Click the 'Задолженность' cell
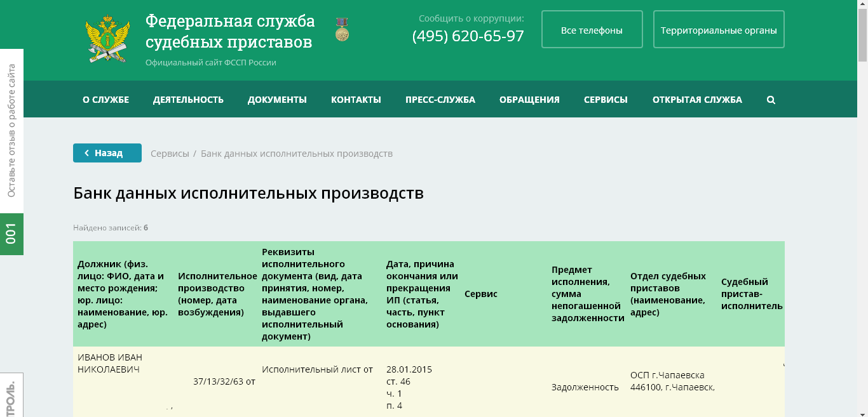Viewport: 868px width, 417px height. tap(585, 387)
